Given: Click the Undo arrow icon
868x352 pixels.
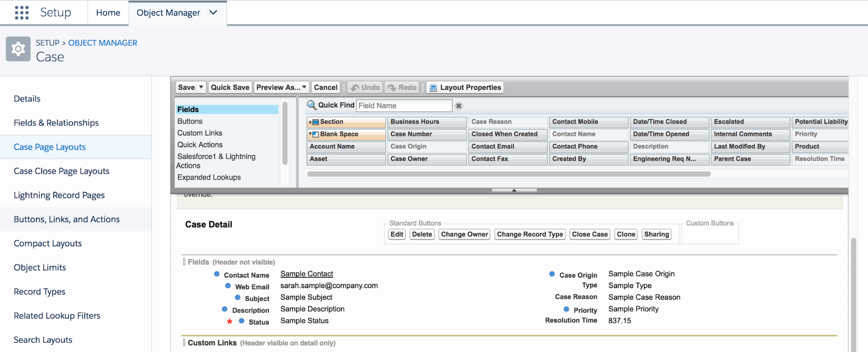Looking at the screenshot, I should [355, 88].
